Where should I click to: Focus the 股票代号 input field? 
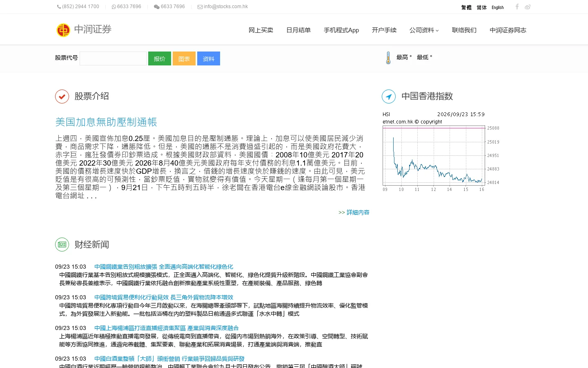(113, 58)
